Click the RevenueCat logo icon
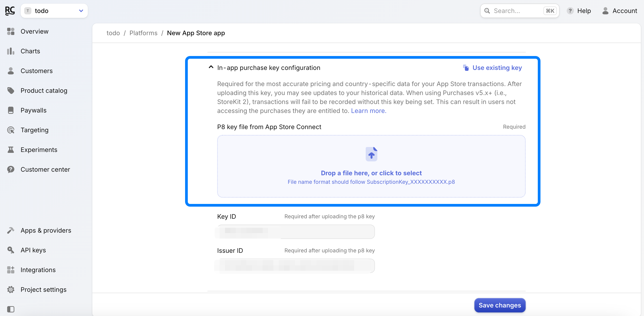 10,11
